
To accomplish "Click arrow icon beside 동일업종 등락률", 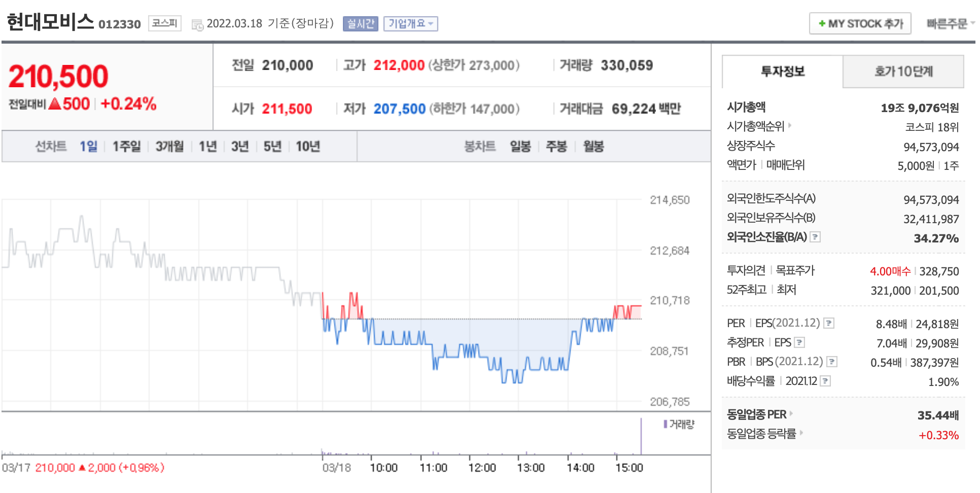I will click(801, 433).
